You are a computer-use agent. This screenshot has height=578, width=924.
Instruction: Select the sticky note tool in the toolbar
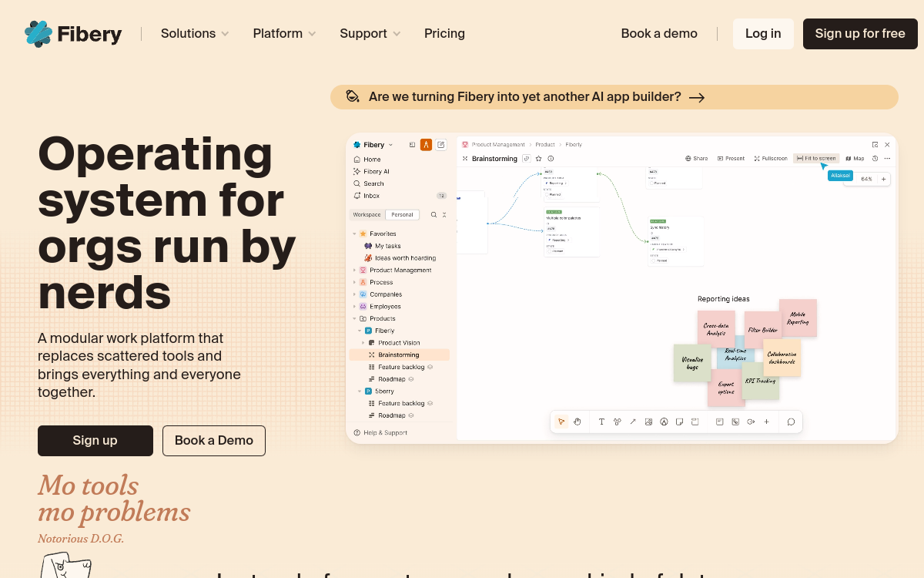click(x=679, y=422)
